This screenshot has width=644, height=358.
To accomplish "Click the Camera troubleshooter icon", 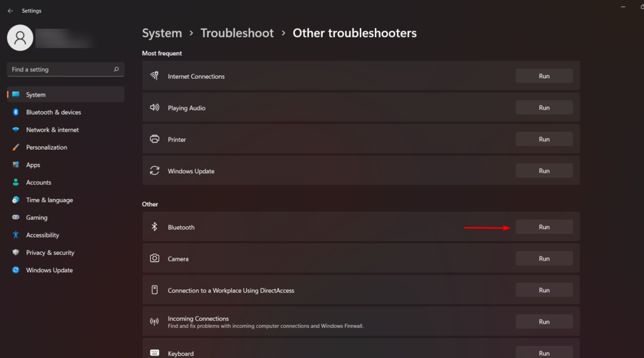I will (155, 258).
